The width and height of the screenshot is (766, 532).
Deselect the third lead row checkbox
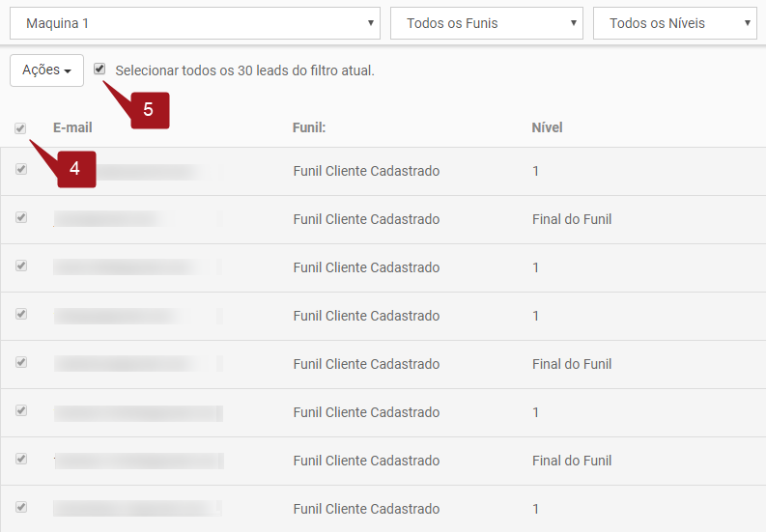[21, 266]
